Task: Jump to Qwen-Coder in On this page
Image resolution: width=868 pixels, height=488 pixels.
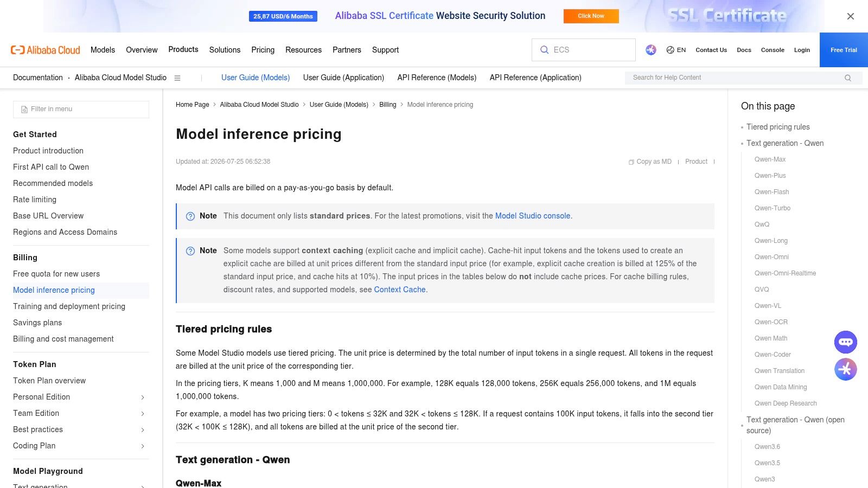Action: 773,355
